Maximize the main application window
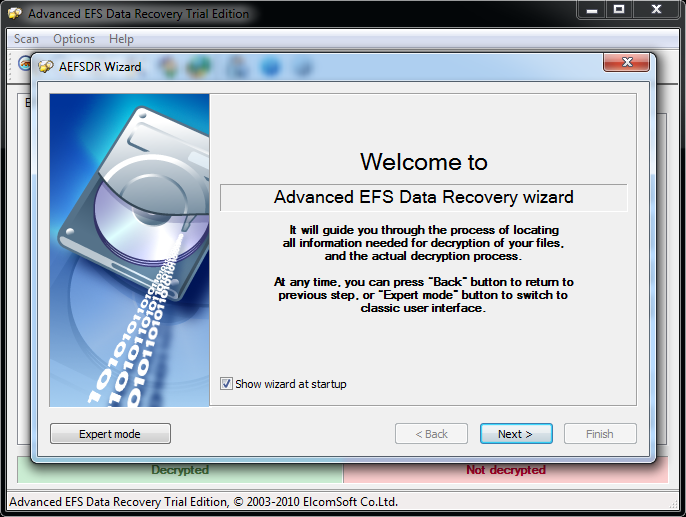This screenshot has height=517, width=686. (619, 10)
